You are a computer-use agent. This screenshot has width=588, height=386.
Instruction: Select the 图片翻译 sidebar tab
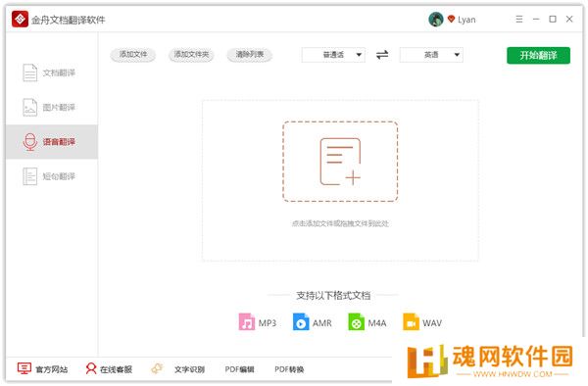(52, 107)
